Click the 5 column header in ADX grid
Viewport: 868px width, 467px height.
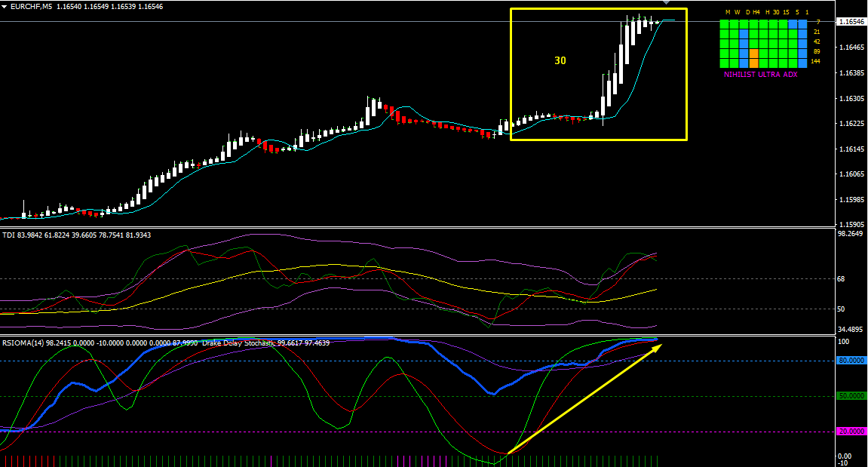tap(797, 12)
